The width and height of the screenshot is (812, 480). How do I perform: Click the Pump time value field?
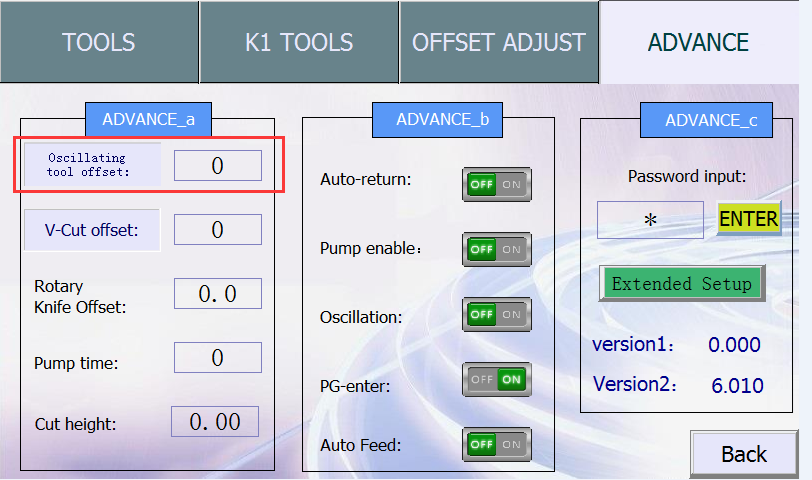point(217,358)
